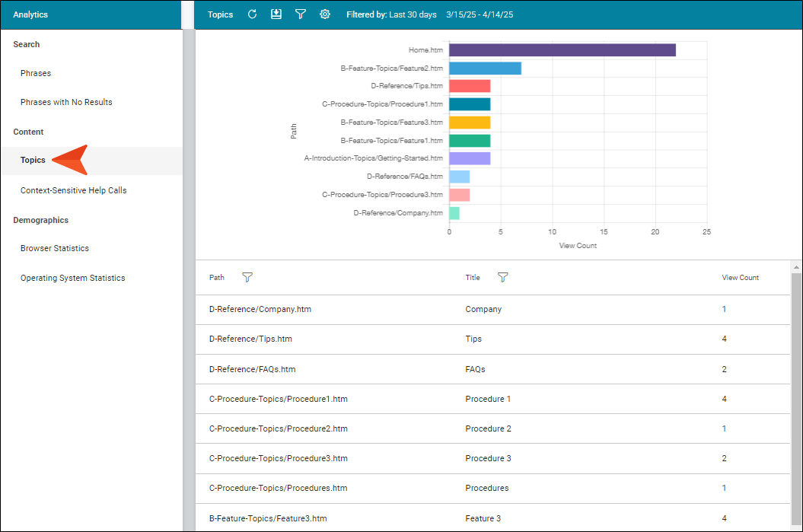Viewport: 803px width, 532px height.
Task: Open Context-Sensitive Help Calls
Action: point(73,190)
